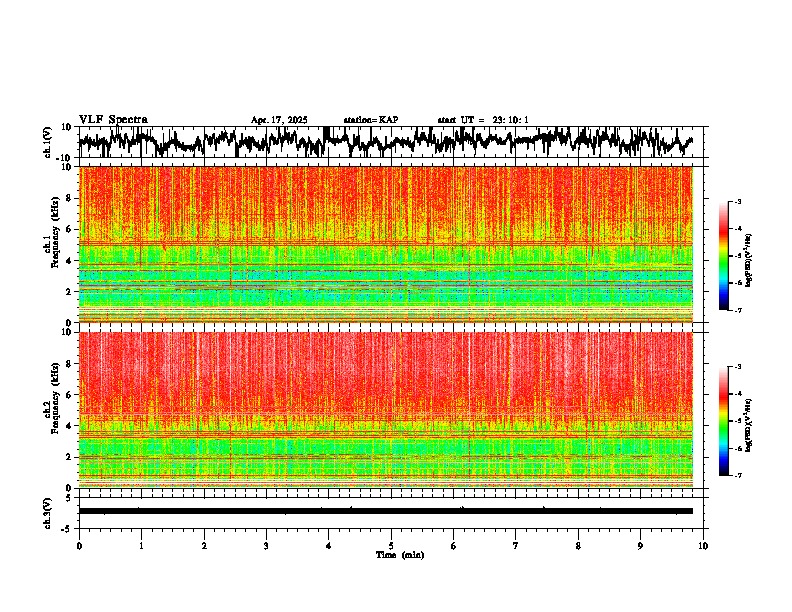Click the "-7" label on ch.1 color bar
This screenshot has width=792, height=612.
[738, 310]
